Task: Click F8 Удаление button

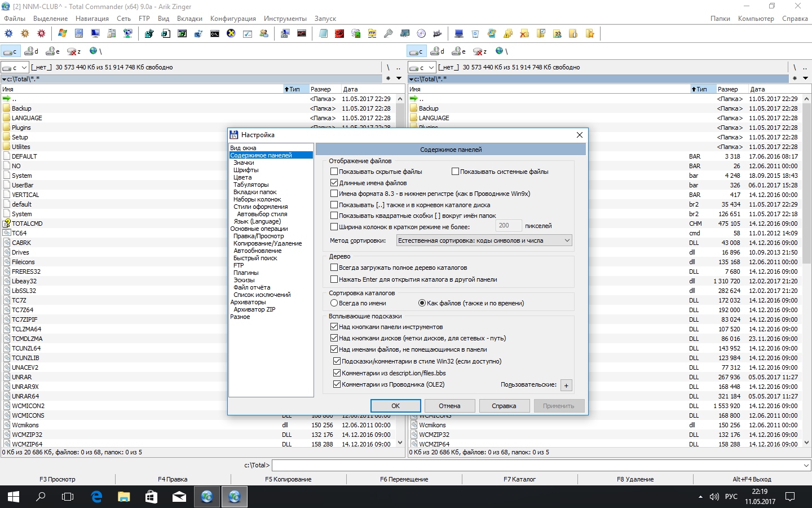Action: pyautogui.click(x=635, y=479)
